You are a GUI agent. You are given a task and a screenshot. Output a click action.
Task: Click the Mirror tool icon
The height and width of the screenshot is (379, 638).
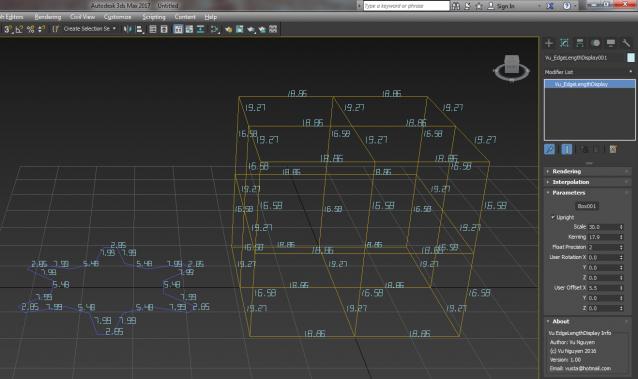click(x=128, y=29)
